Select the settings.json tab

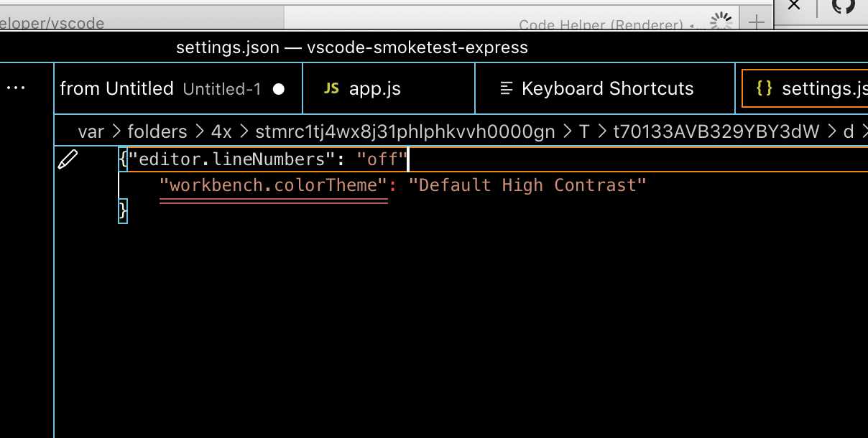pyautogui.click(x=805, y=88)
